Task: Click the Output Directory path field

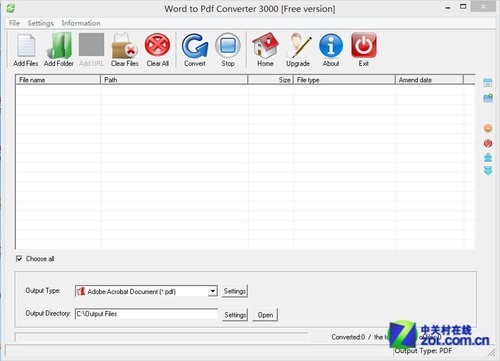Action: pyautogui.click(x=146, y=314)
